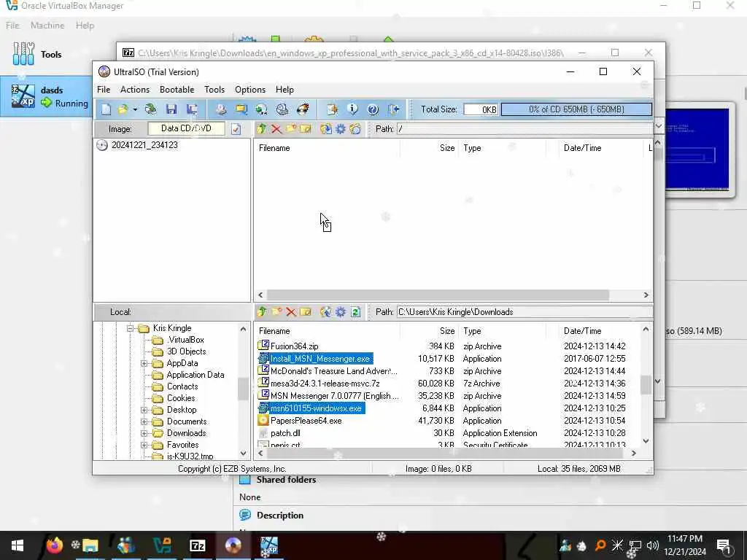
Task: Click the Open file folder icon
Action: point(123,109)
